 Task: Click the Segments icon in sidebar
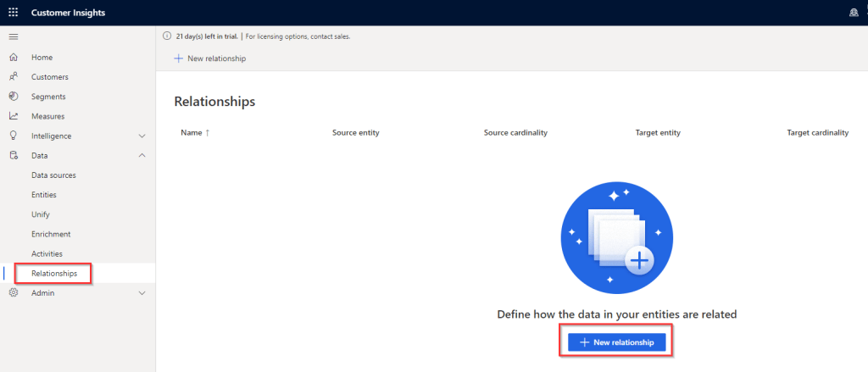click(13, 97)
